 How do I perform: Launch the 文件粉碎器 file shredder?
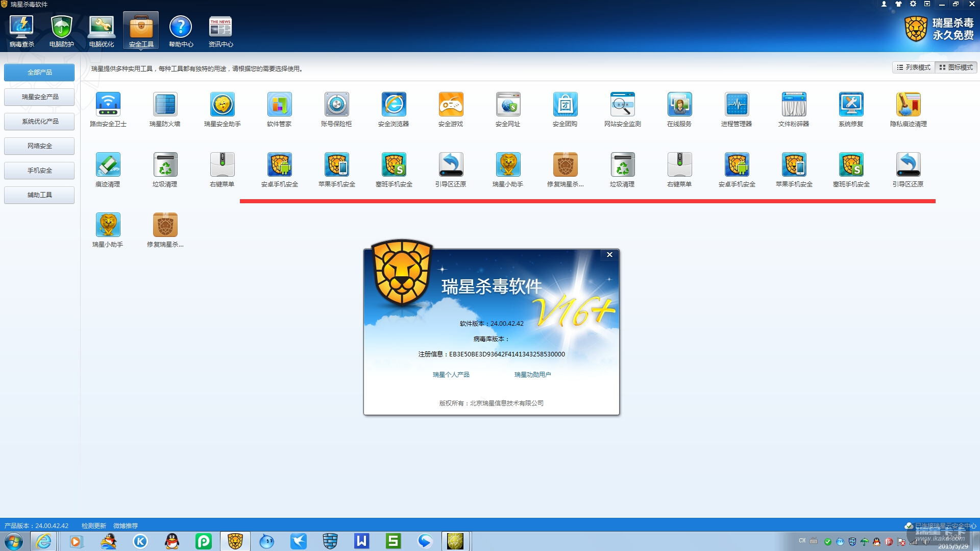pyautogui.click(x=794, y=109)
